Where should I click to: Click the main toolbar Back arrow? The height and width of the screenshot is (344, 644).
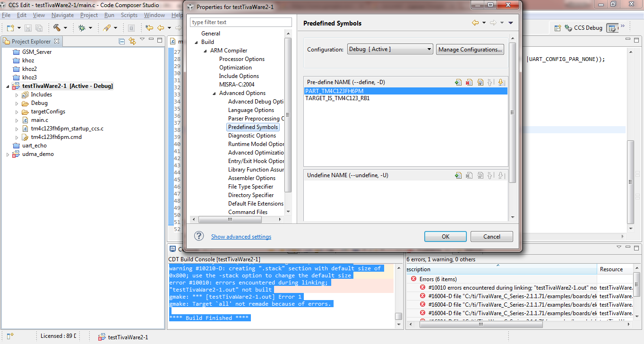[161, 28]
